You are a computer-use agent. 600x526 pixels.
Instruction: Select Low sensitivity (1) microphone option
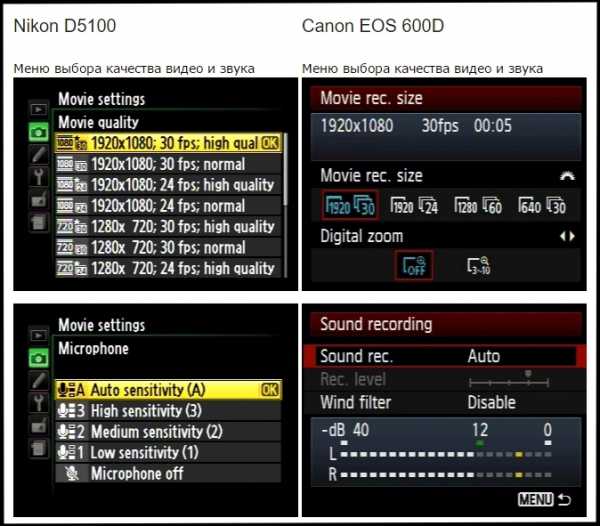click(x=168, y=453)
